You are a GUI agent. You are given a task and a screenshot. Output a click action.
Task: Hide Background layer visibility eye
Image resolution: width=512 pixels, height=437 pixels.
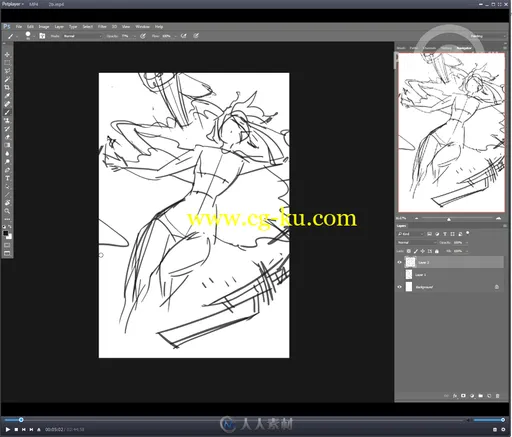click(399, 287)
